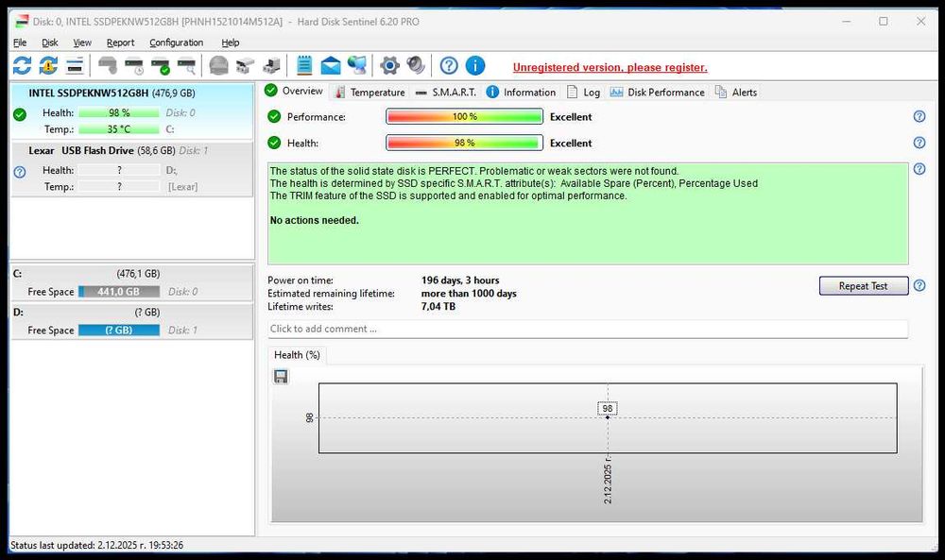Open the View menu
945x560 pixels.
(82, 42)
